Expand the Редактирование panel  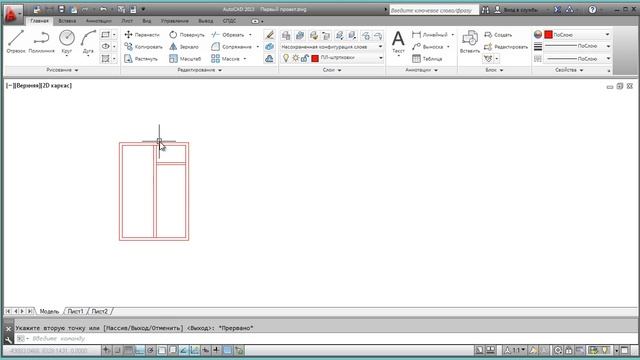tap(200, 70)
